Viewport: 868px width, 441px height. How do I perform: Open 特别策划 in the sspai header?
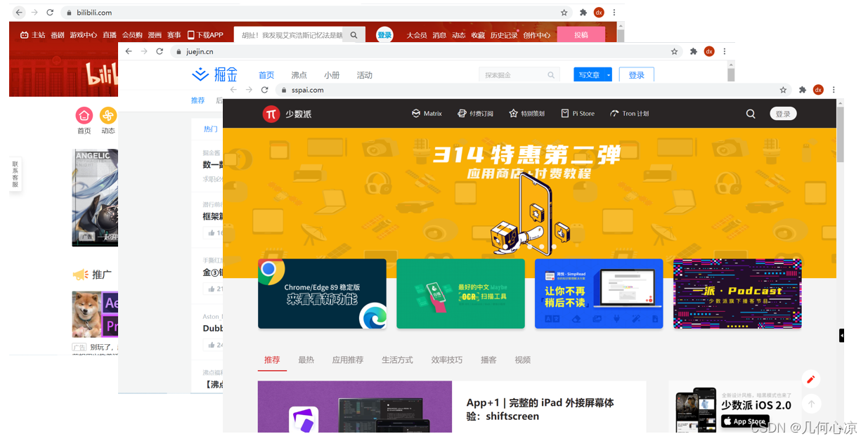tap(526, 113)
